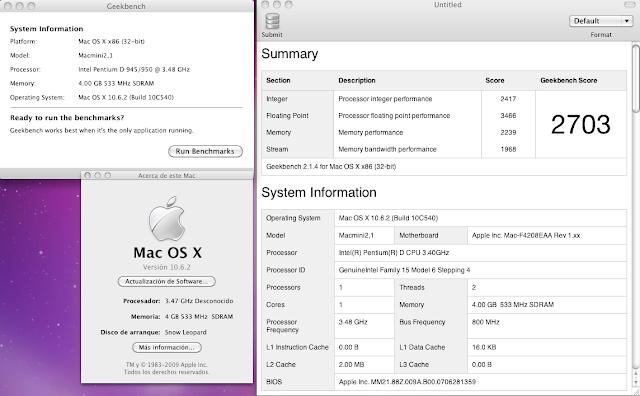Click the Submit database icon
The height and width of the screenshot is (396, 640).
coord(272,21)
